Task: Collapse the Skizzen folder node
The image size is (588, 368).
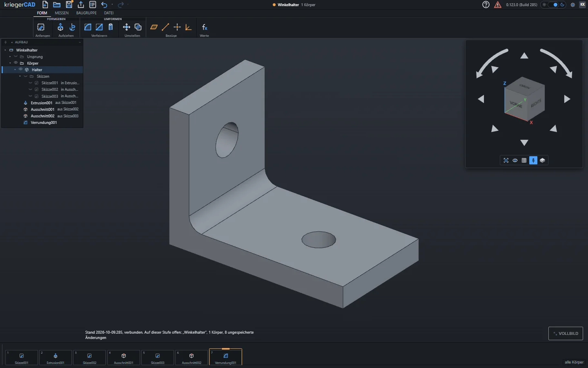Action: [20, 76]
